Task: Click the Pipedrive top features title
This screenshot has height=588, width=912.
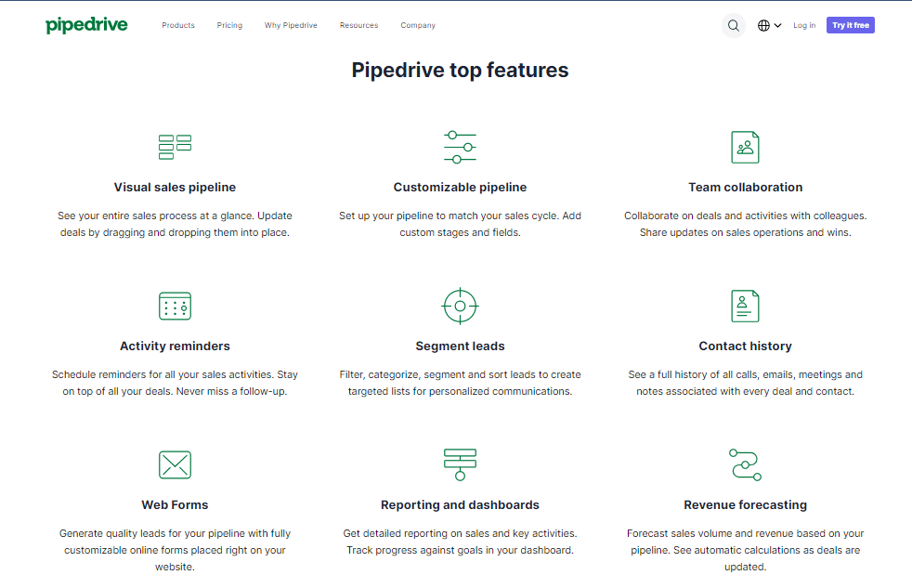Action: pyautogui.click(x=460, y=71)
